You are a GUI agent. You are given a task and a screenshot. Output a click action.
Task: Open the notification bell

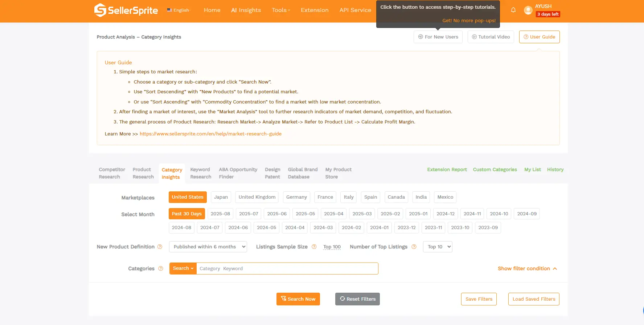[x=513, y=10]
